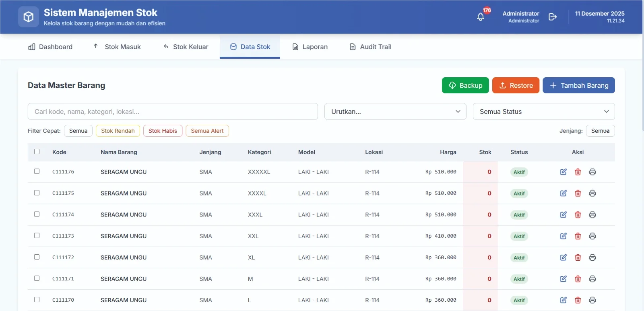644x311 pixels.
Task: Open the notification bell with 176 alerts
Action: pos(481,17)
